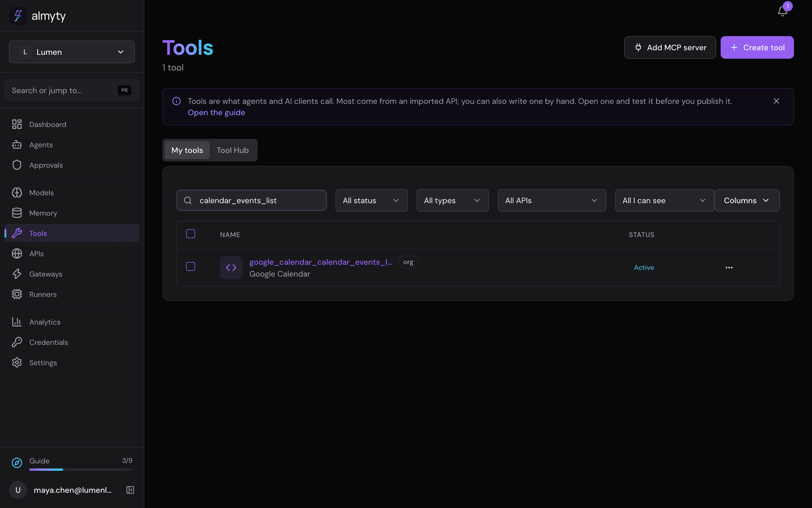Select the My tools tab
Image resolution: width=812 pixels, height=508 pixels.
(x=187, y=150)
